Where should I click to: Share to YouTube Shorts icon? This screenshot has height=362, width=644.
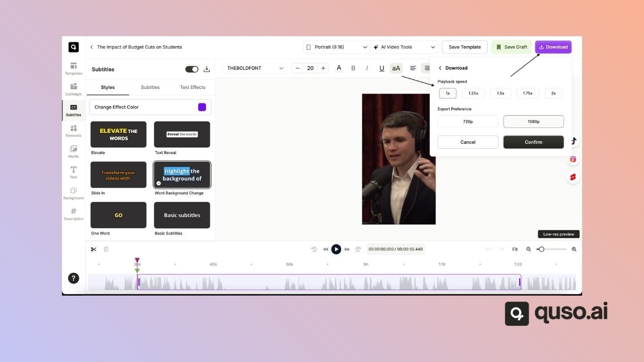[573, 177]
